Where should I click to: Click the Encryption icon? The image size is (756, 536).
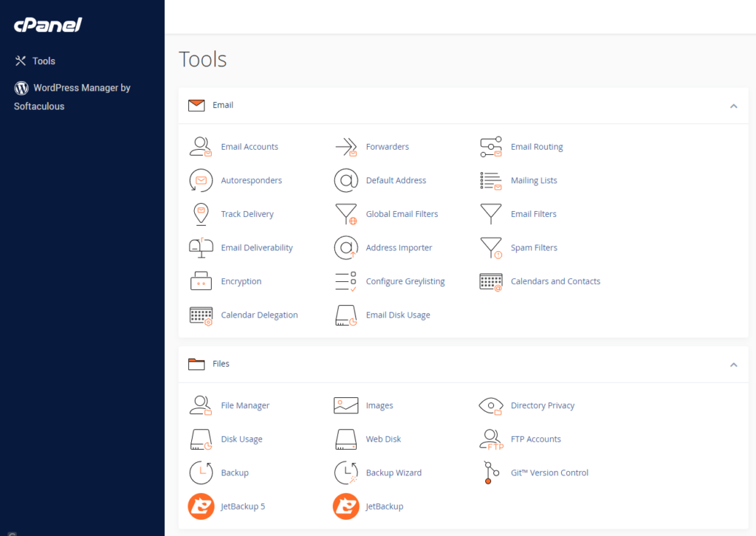pyautogui.click(x=201, y=281)
